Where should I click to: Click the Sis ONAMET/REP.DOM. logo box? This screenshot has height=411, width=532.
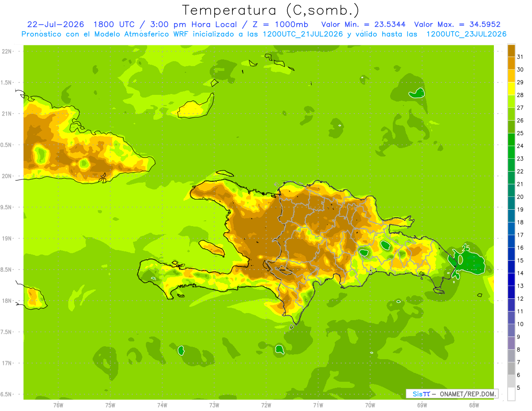tap(452, 394)
